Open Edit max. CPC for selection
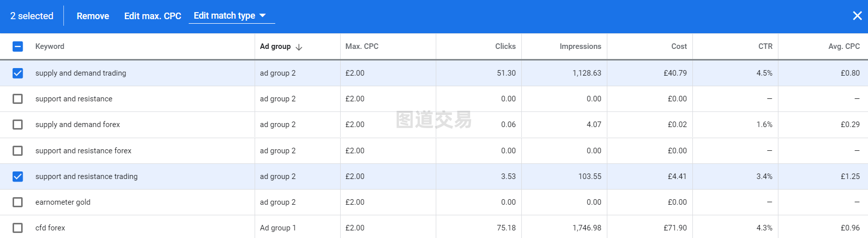868x238 pixels. point(152,16)
